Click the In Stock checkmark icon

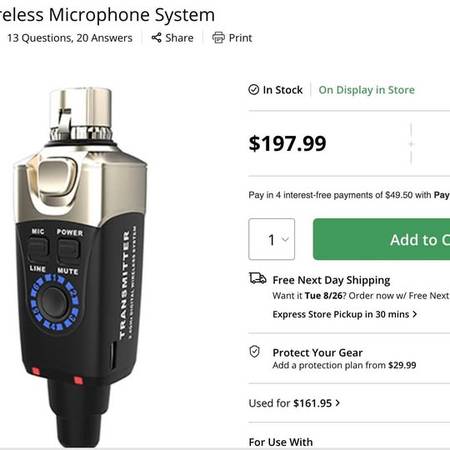click(x=254, y=89)
